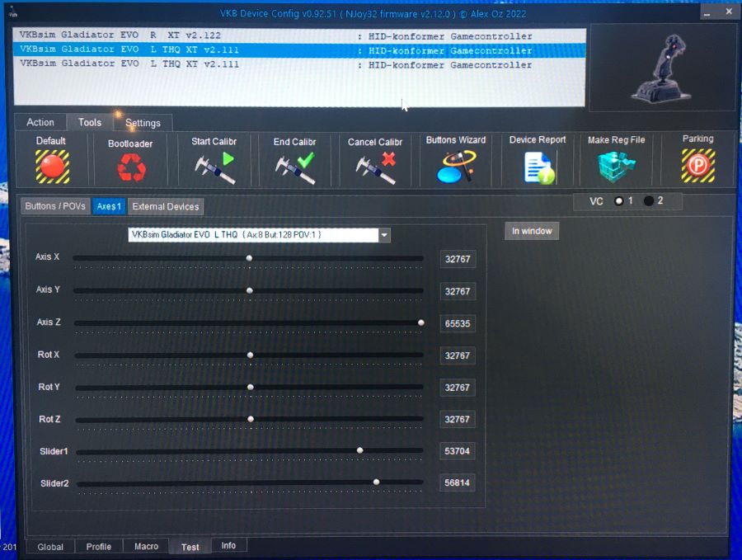Switch to the Profile bottom tab
The width and height of the screenshot is (742, 560).
pyautogui.click(x=98, y=546)
